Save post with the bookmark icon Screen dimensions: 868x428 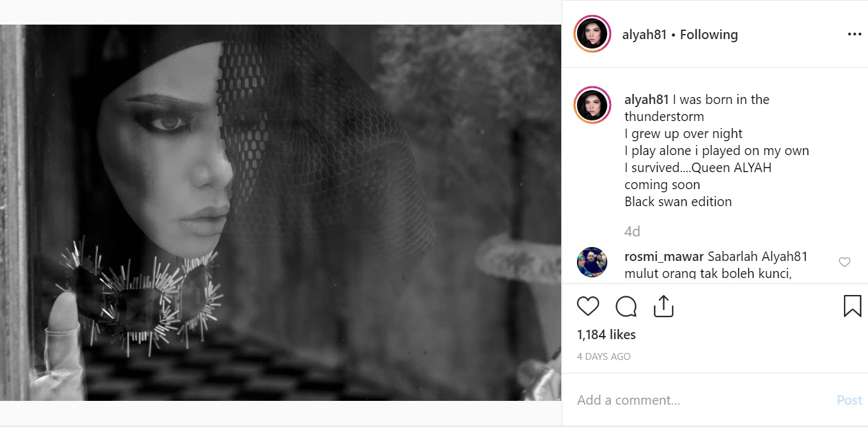pyautogui.click(x=852, y=306)
